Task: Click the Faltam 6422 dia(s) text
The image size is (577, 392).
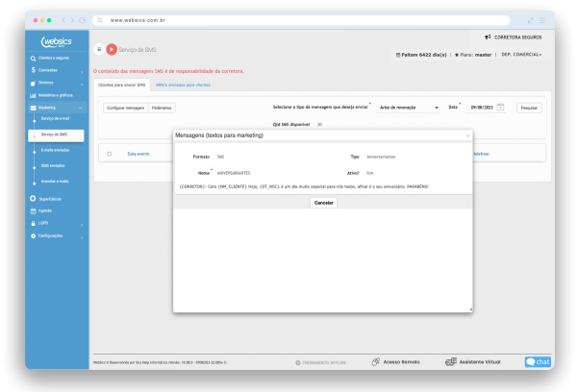Action: 421,55
